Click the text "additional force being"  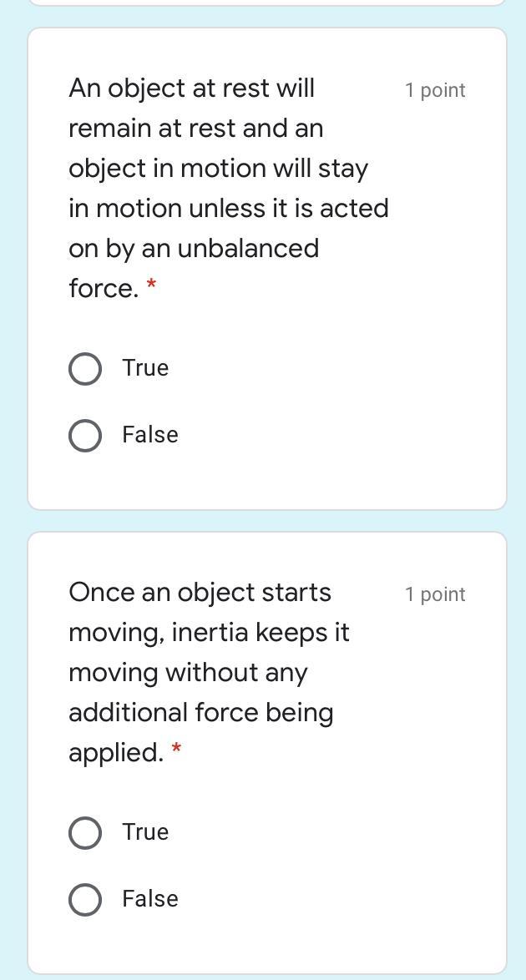[200, 713]
